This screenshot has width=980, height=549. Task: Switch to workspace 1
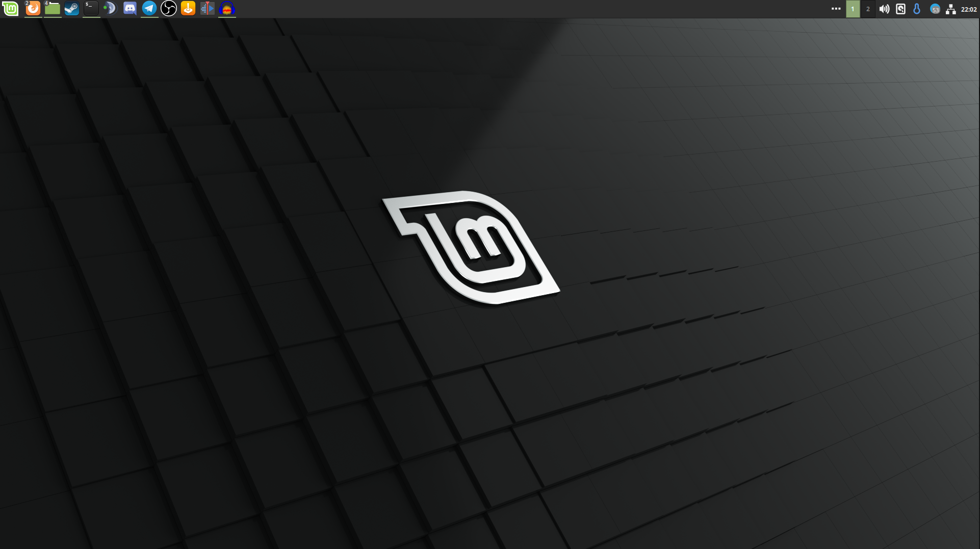pyautogui.click(x=853, y=9)
